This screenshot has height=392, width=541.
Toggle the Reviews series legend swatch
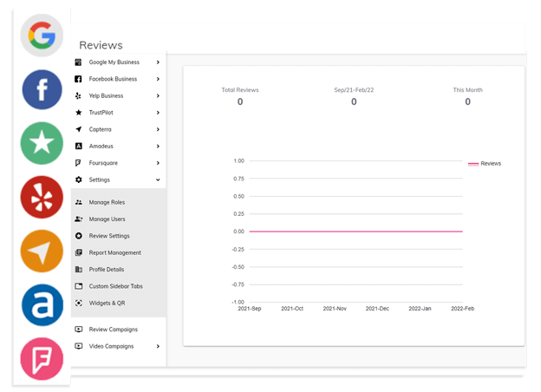coord(473,164)
